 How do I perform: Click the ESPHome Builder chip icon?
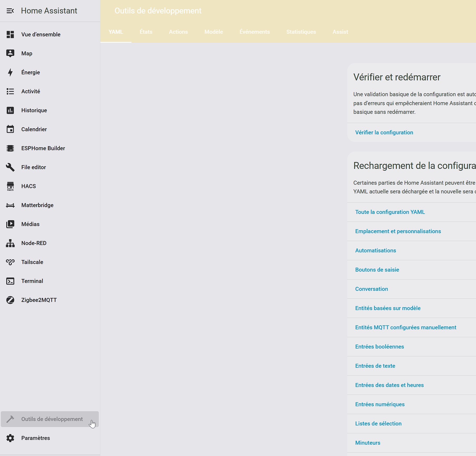pyautogui.click(x=10, y=148)
